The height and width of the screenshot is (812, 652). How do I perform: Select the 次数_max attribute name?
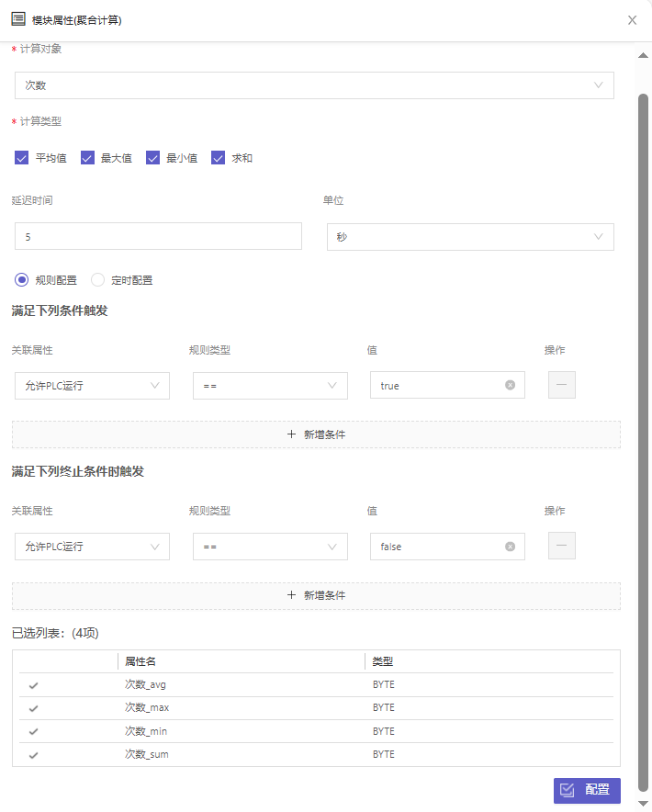click(147, 707)
